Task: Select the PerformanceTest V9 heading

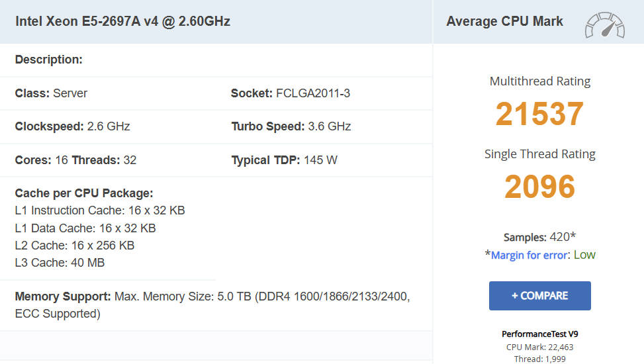Action: coord(539,334)
